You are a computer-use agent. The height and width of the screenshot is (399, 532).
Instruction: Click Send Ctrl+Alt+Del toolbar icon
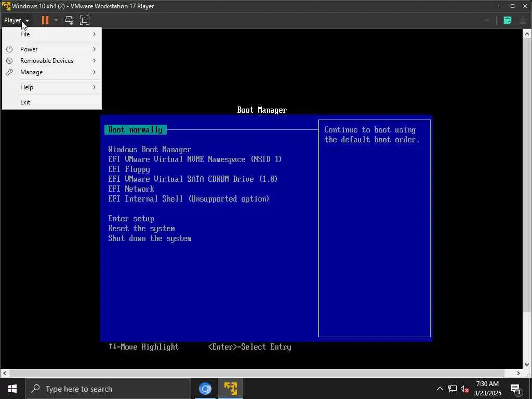click(69, 20)
